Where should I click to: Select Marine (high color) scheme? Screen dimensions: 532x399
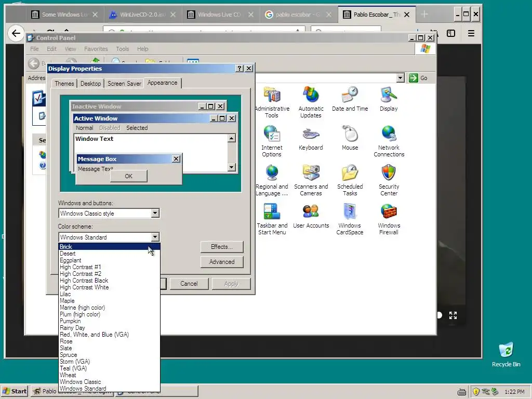coord(109,308)
